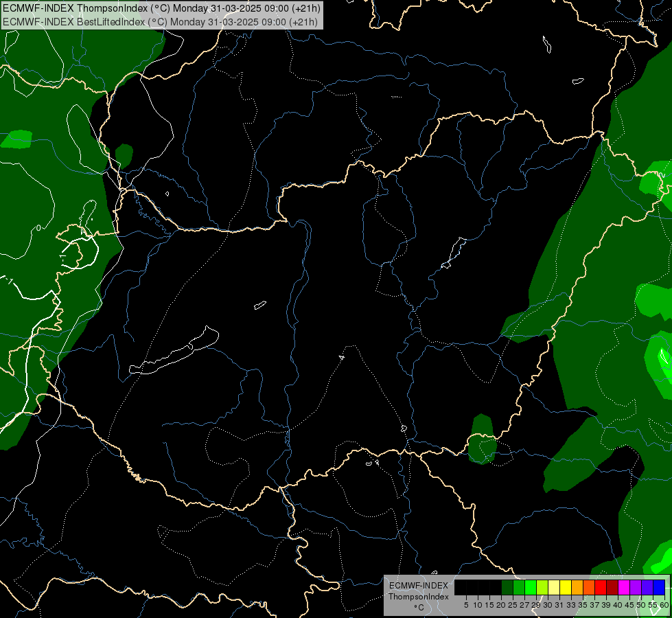Viewport: 672px width, 618px height.
Task: Select the blue 55–60 legend swatch
Action: [659, 587]
